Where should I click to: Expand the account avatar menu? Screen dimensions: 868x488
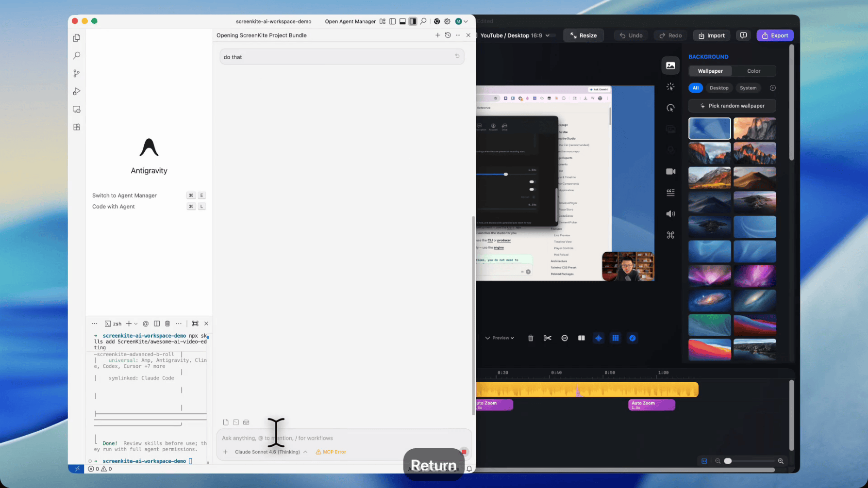pos(461,21)
